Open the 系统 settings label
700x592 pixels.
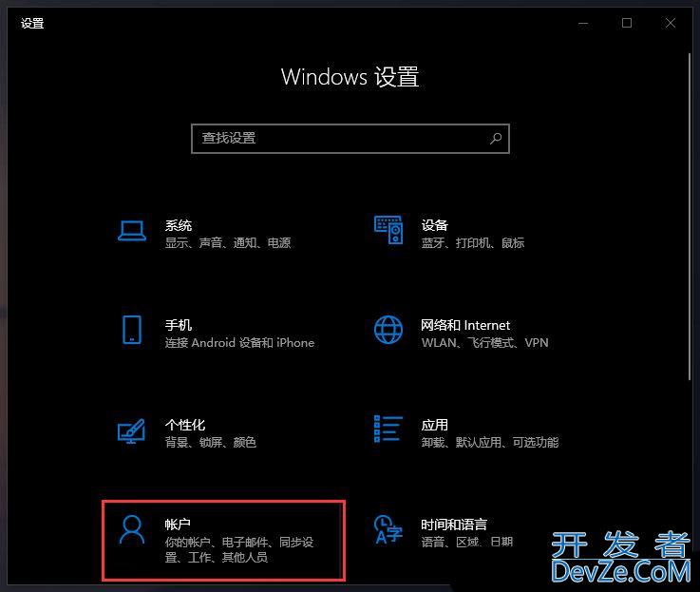tap(179, 225)
